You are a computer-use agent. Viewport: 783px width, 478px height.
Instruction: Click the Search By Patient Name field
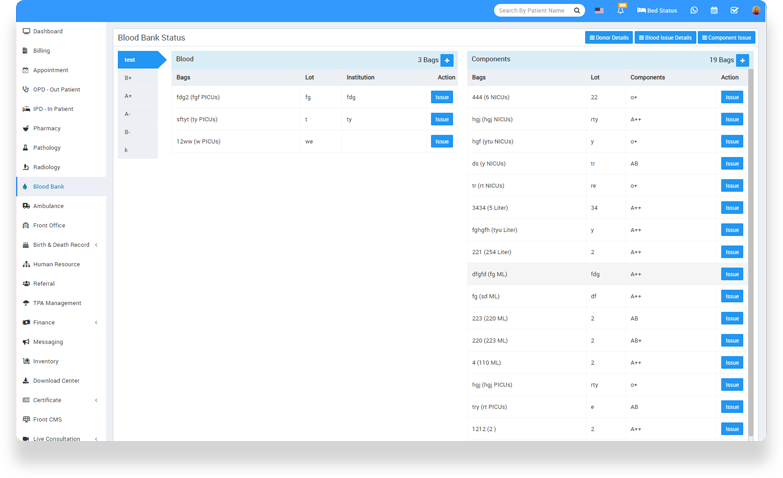coord(532,10)
